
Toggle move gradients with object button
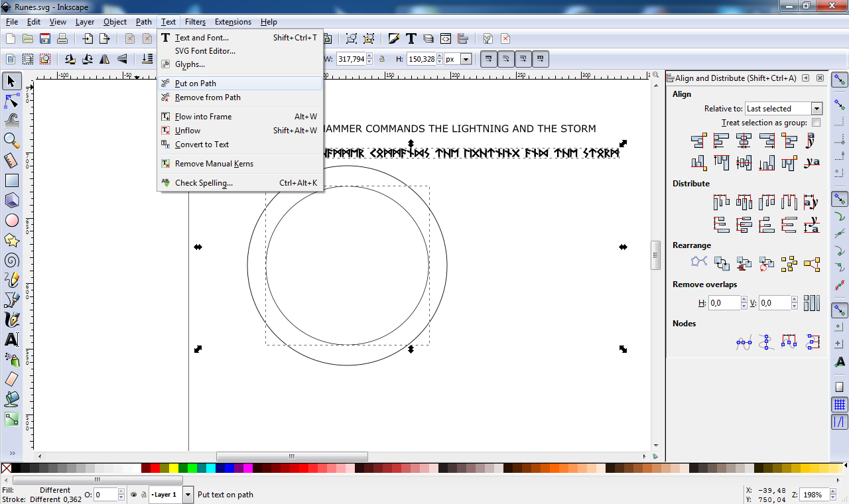(x=523, y=59)
